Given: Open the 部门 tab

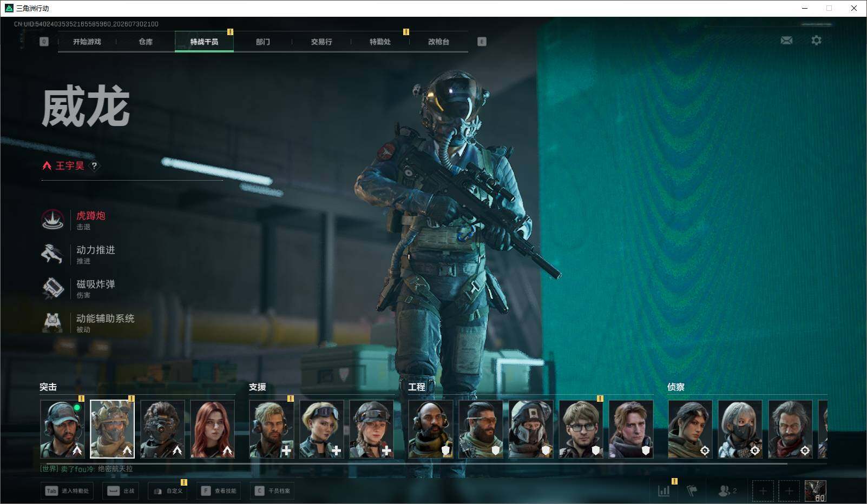Looking at the screenshot, I should point(262,42).
